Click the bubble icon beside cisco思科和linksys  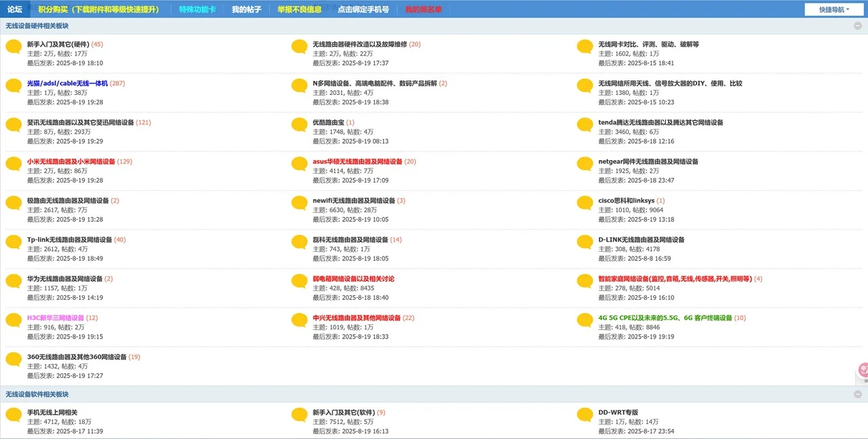point(585,204)
